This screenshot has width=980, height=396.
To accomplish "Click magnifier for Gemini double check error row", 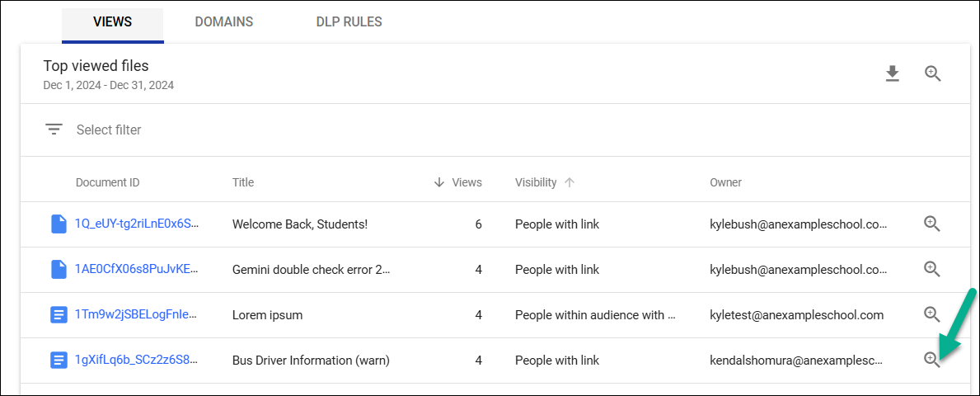I will pos(931,269).
